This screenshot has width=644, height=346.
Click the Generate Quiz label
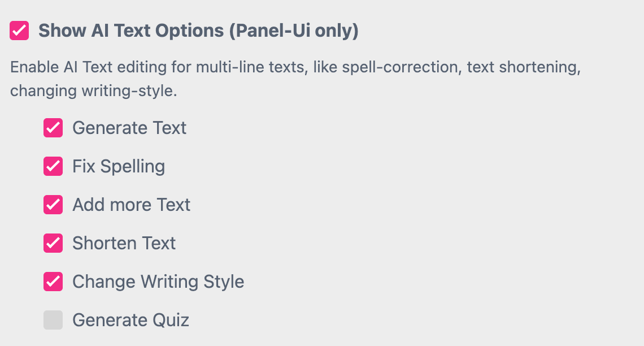130,320
